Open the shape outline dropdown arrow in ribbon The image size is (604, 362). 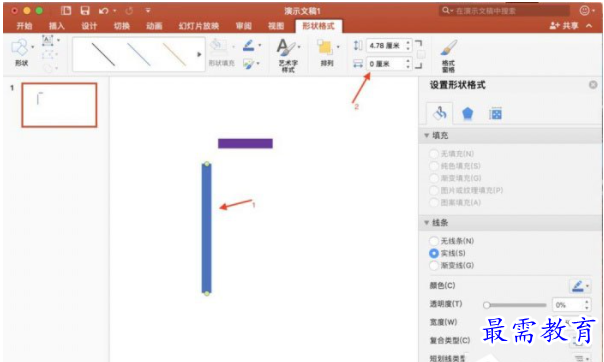point(260,45)
